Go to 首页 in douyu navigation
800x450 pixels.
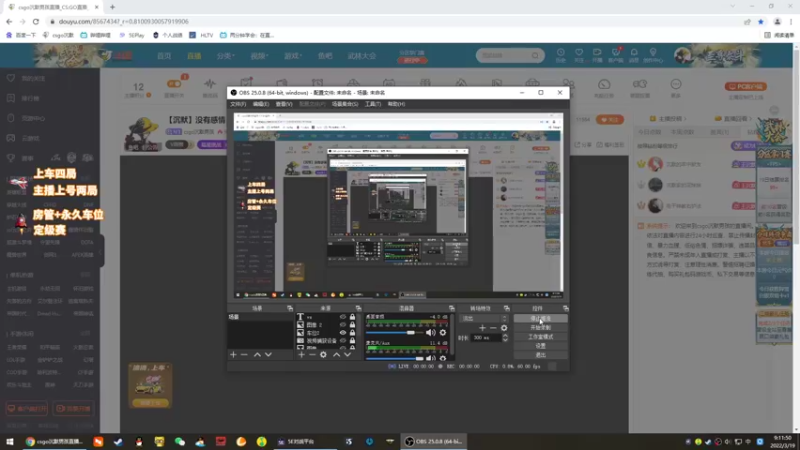point(164,56)
